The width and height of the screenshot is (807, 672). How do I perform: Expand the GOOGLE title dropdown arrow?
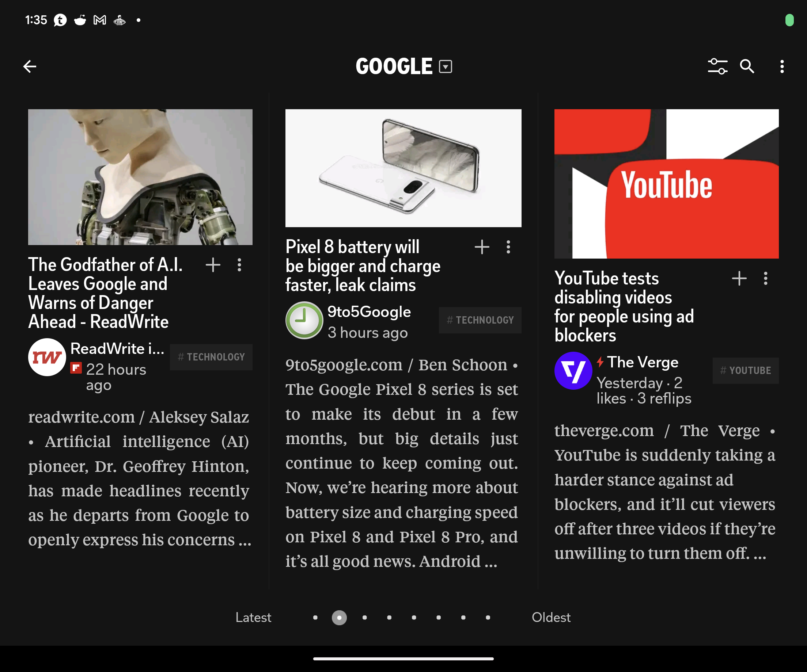(446, 66)
